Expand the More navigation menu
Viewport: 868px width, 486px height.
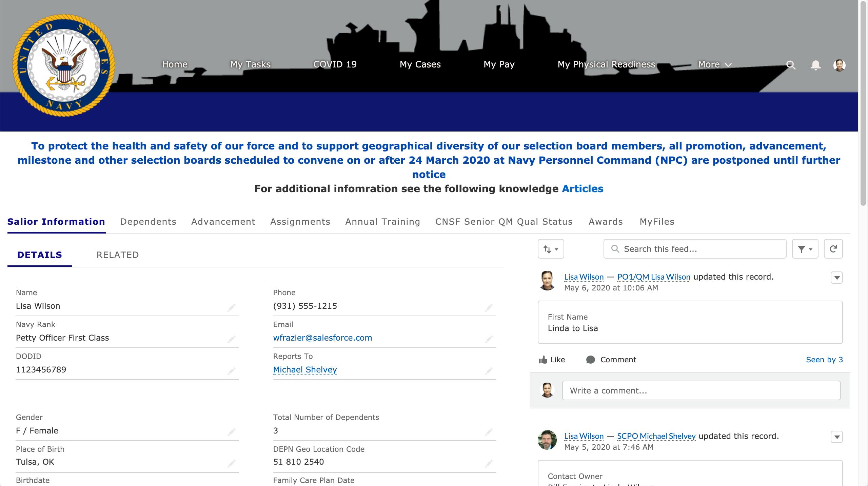click(x=714, y=64)
